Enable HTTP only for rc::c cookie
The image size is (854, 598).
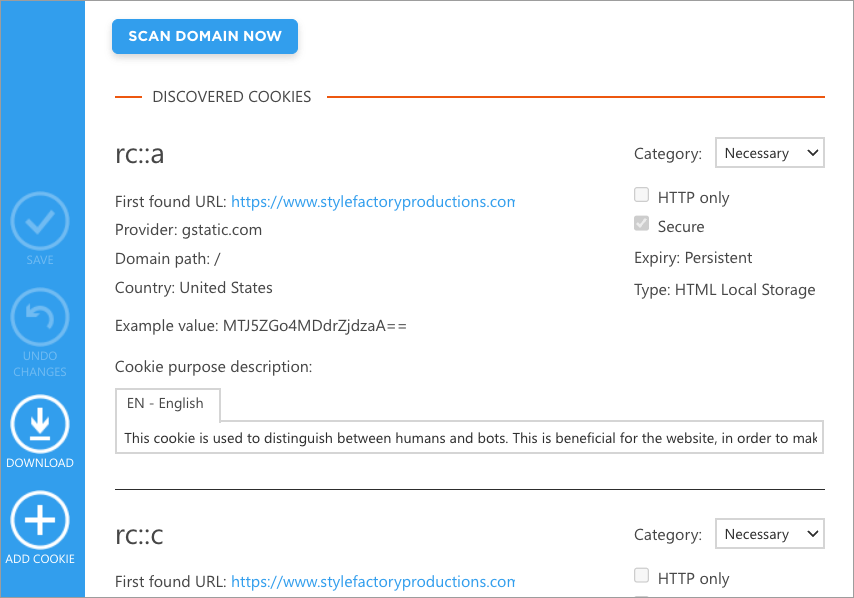pos(641,576)
